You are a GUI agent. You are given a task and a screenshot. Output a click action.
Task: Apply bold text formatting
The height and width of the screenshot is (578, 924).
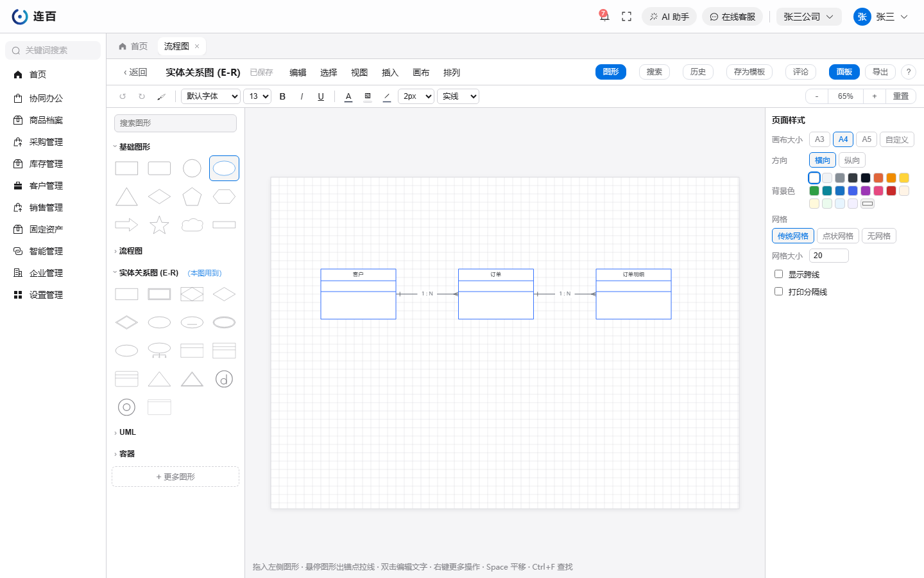tap(282, 96)
